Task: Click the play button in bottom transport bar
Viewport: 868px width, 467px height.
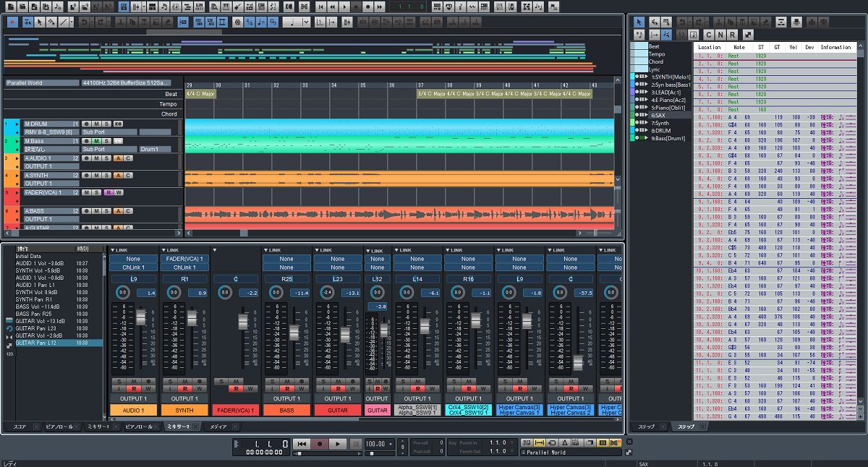Action: [x=338, y=444]
